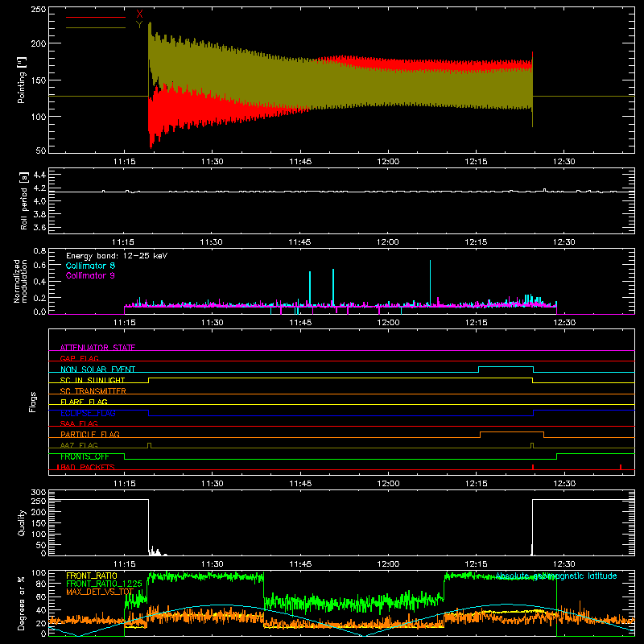Click the cyan Collimator 8 legend entry

(x=90, y=266)
